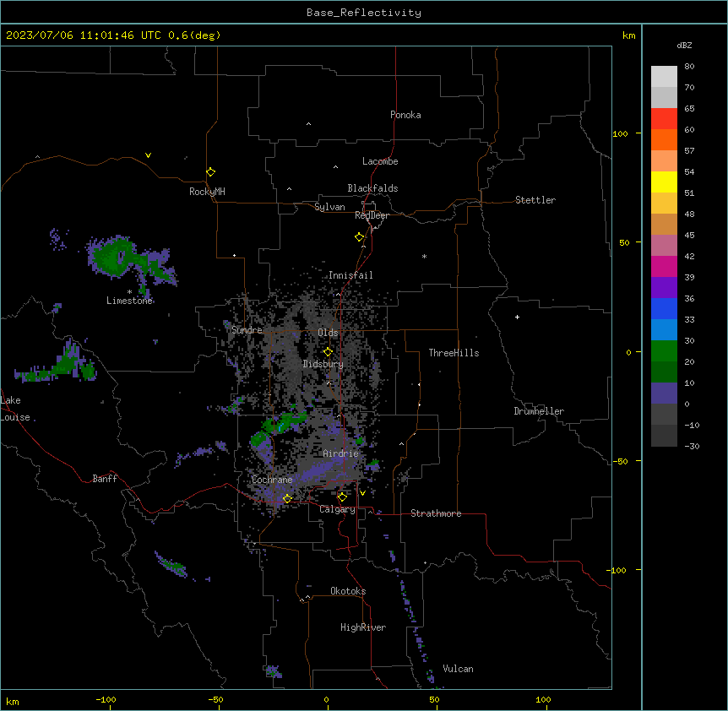Click the Calgary label
The height and width of the screenshot is (711, 728).
pos(337,509)
